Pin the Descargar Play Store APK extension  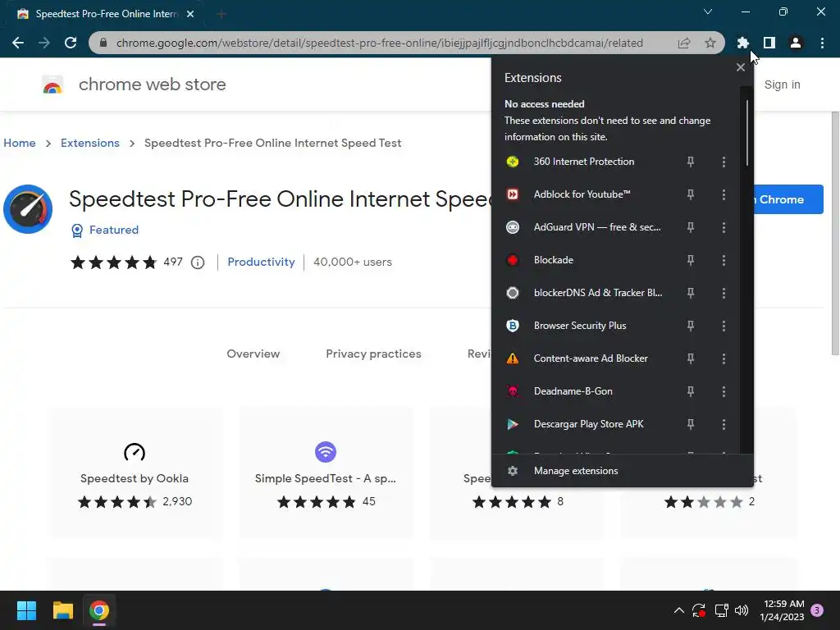[691, 424]
